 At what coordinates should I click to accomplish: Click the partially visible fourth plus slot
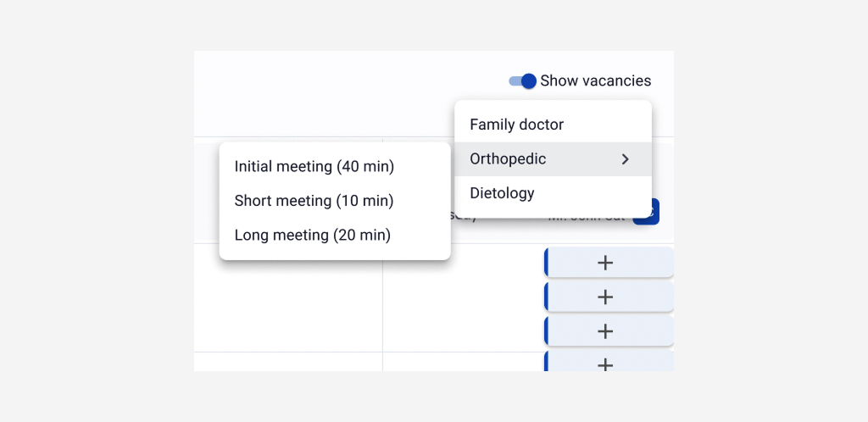pos(605,364)
